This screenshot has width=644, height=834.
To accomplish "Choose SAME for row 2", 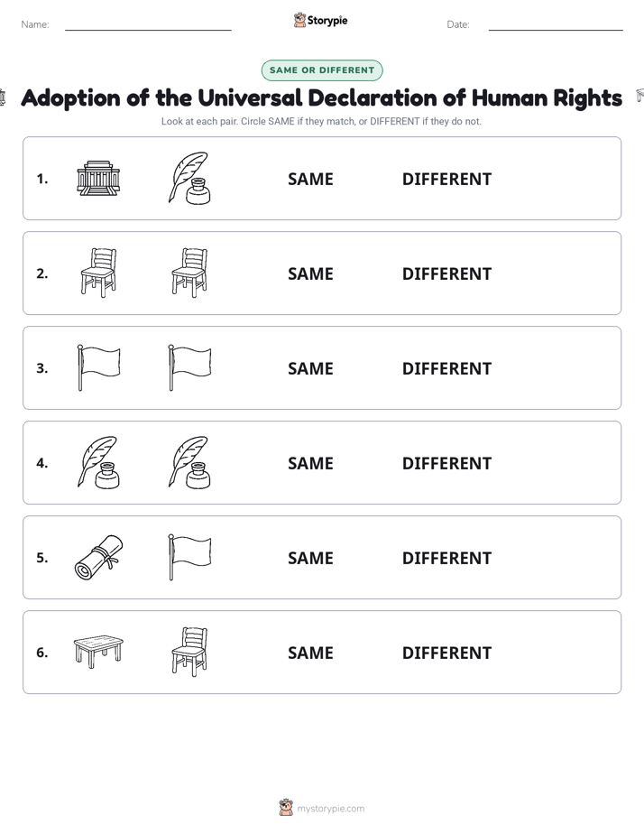I will click(310, 273).
